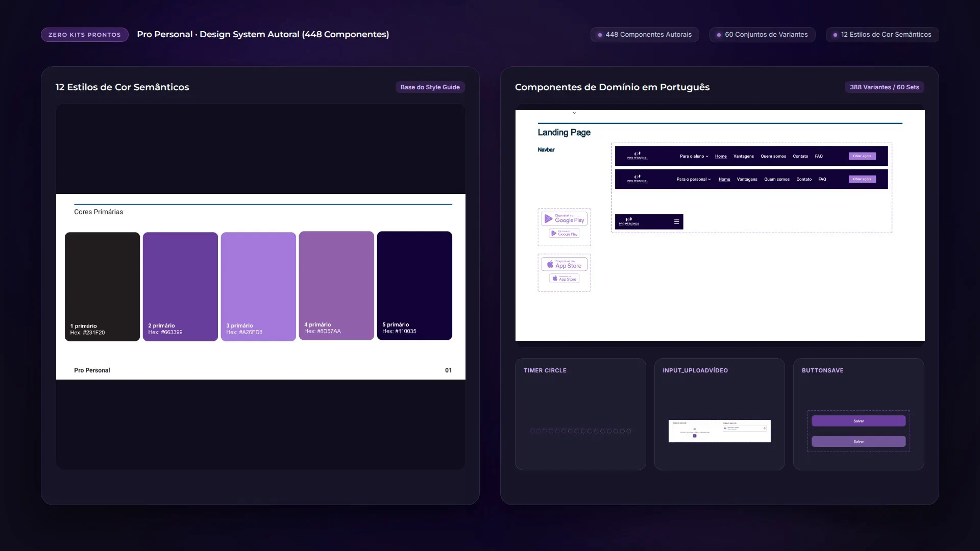Select the '5 primário' #110035 swatch
980x551 pixels.
click(x=414, y=286)
